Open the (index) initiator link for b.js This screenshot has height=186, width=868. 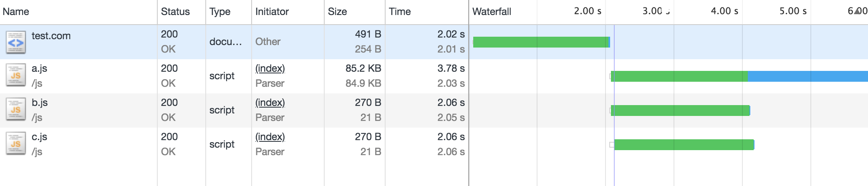270,103
